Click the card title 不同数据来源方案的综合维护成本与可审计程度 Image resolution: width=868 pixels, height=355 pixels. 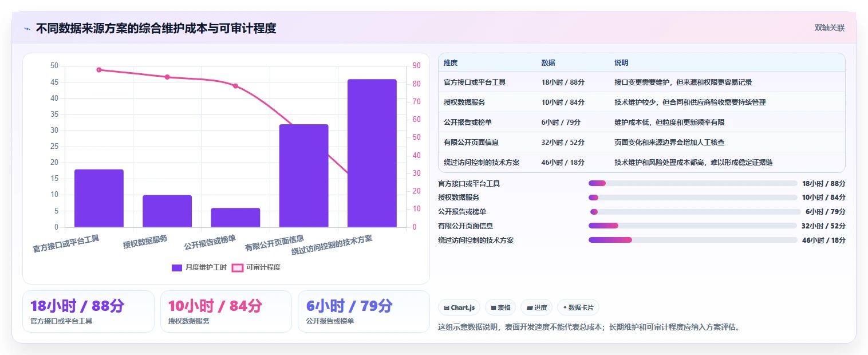click(x=156, y=28)
